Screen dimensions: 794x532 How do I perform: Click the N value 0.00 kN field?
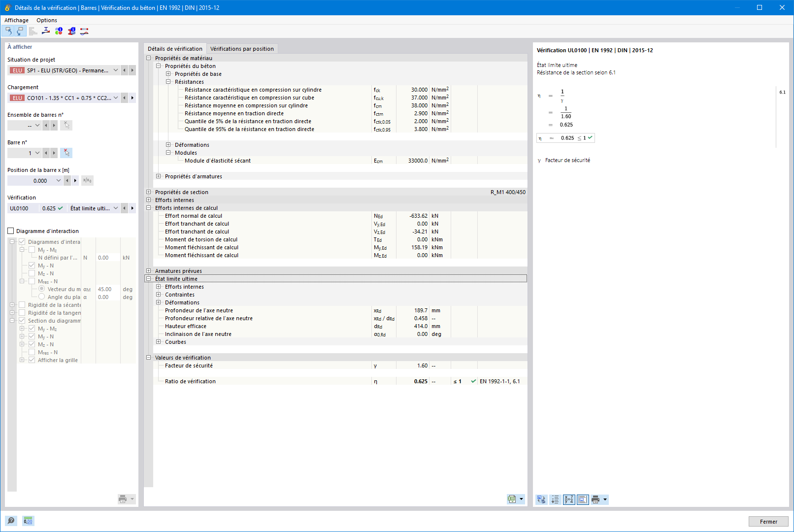(108, 258)
